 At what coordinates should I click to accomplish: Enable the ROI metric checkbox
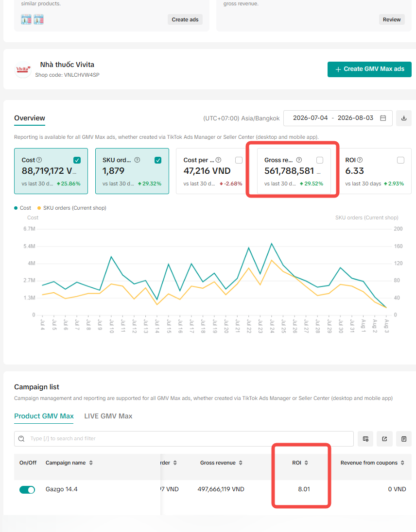[x=401, y=160]
